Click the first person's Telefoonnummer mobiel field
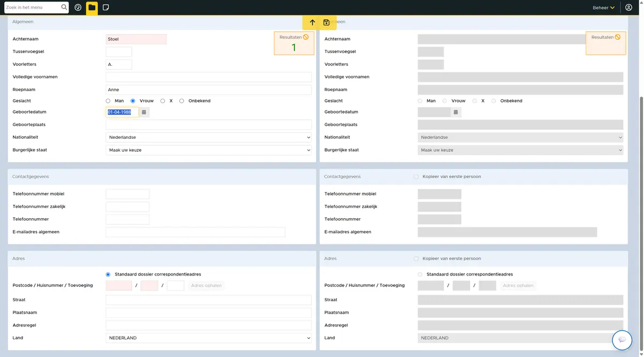This screenshot has height=357, width=644. pos(128,194)
